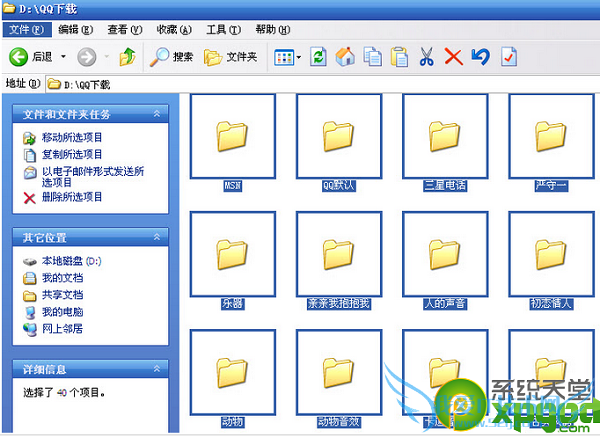Open the Views dropdown arrow
This screenshot has width=600, height=438.
click(299, 57)
